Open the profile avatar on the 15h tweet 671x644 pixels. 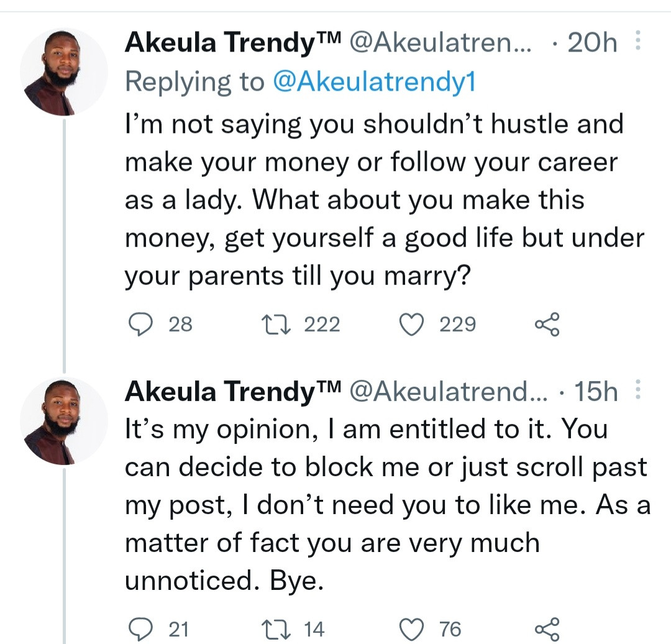click(x=63, y=421)
